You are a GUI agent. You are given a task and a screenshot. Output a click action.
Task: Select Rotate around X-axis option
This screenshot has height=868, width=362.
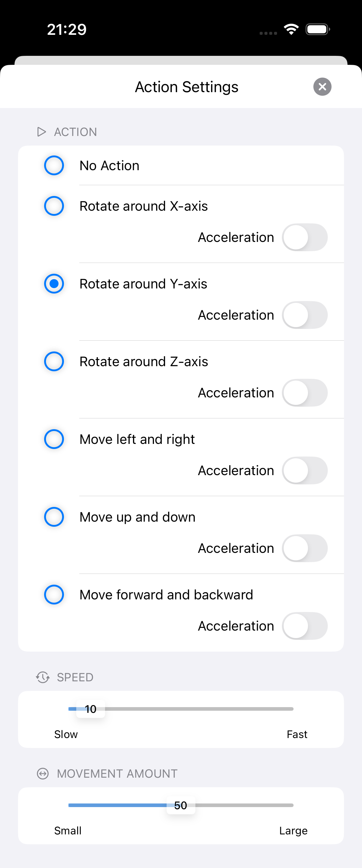(x=54, y=206)
